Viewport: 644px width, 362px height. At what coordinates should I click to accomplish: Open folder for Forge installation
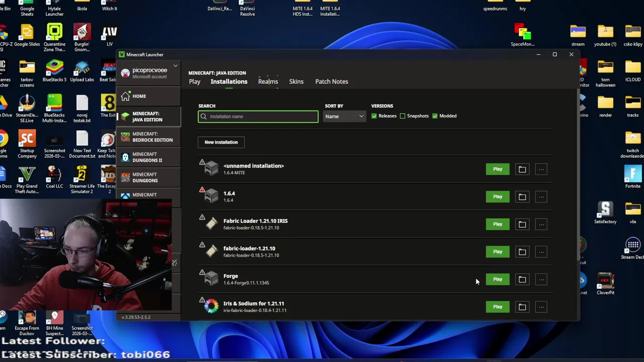pos(522,280)
